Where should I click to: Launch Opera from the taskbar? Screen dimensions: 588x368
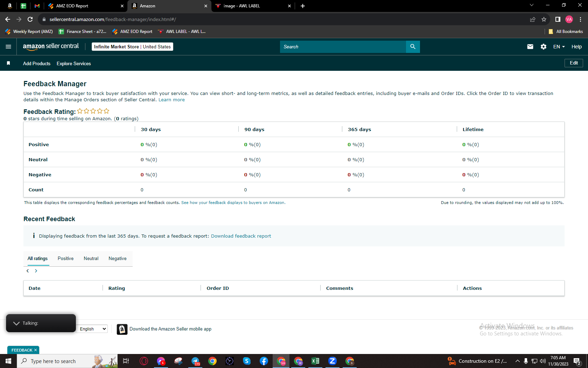pyautogui.click(x=143, y=361)
